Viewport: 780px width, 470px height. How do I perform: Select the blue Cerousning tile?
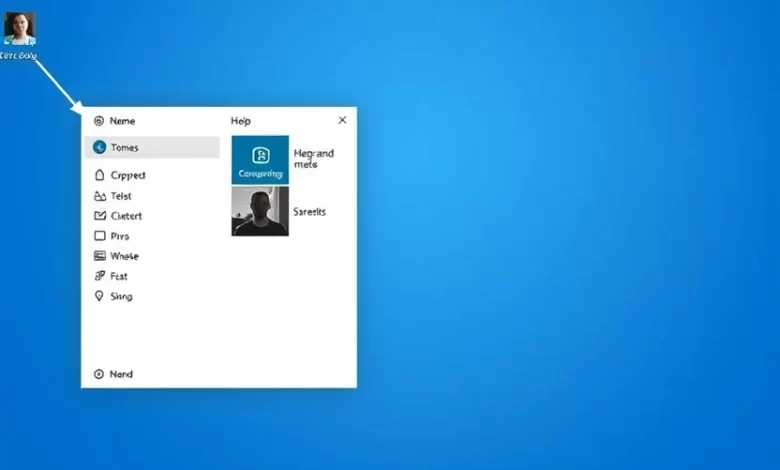(x=260, y=160)
